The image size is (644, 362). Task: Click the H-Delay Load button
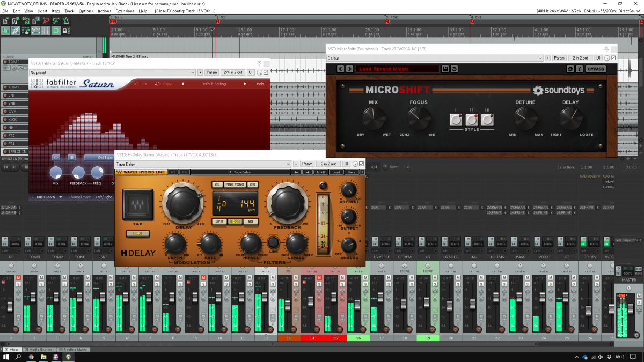pyautogui.click(x=336, y=172)
